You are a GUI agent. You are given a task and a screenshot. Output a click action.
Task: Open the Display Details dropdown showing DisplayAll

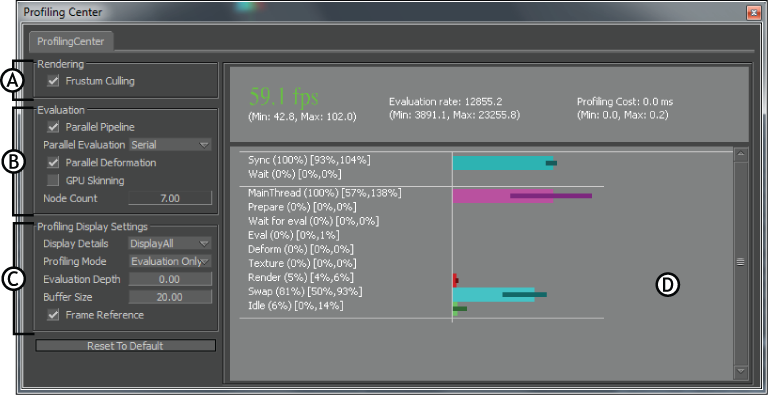[x=170, y=244]
